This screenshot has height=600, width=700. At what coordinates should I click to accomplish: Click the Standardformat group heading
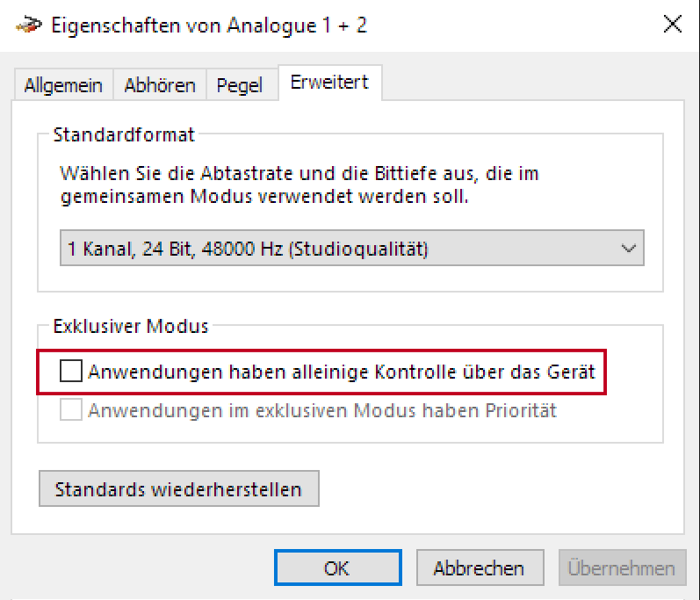point(124,134)
